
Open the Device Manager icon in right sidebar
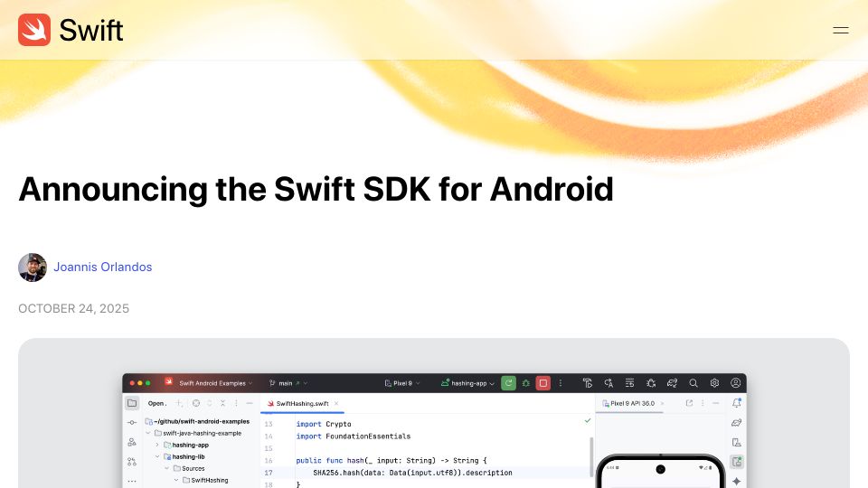point(736,442)
